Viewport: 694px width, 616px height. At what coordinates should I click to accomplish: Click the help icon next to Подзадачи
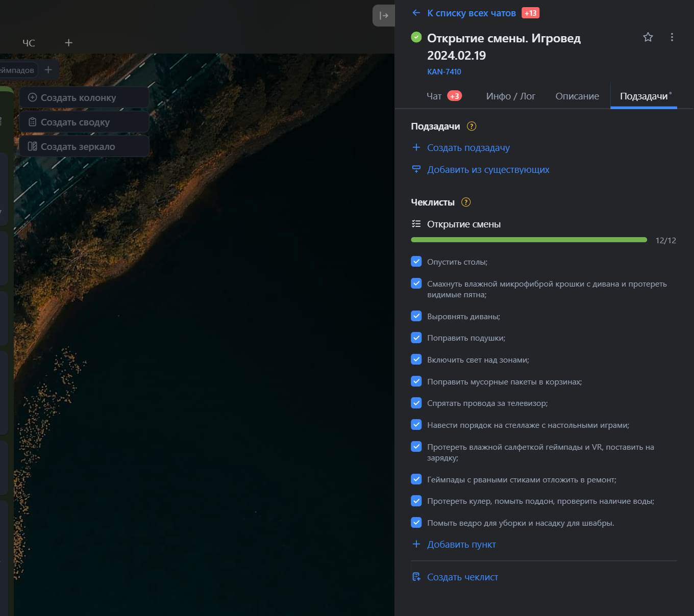click(472, 126)
